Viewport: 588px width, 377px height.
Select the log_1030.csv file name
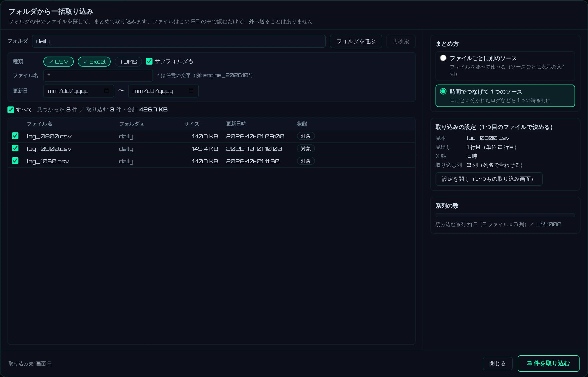48,162
